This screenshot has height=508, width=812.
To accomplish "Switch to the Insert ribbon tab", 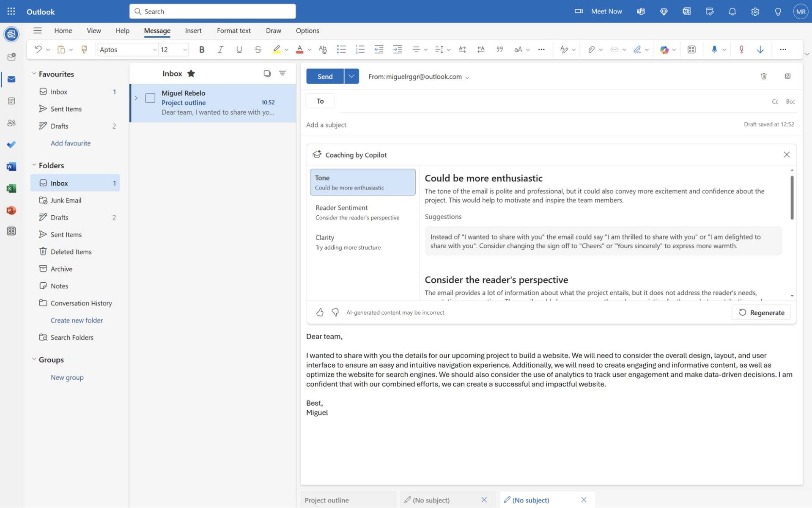I will (193, 30).
